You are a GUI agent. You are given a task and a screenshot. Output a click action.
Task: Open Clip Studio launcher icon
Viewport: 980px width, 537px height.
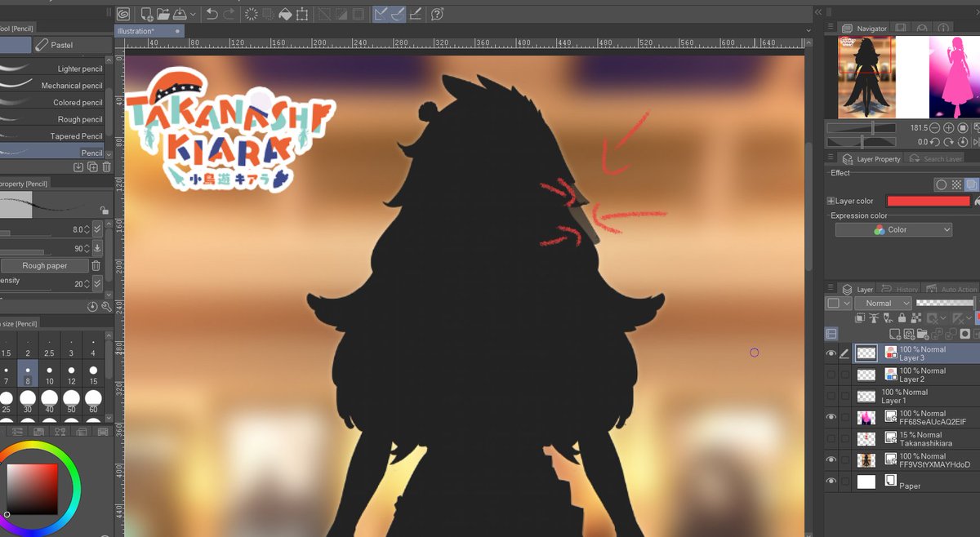click(122, 14)
